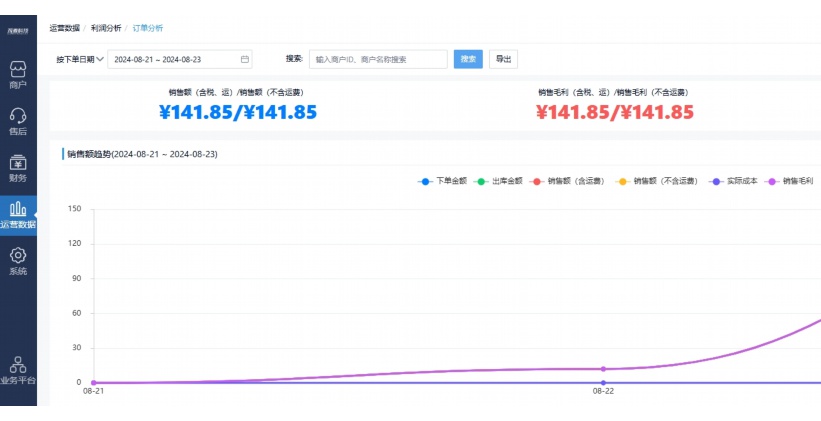Hide the 销售额（含运费）legend series
This screenshot has height=421, width=821.
[567, 181]
